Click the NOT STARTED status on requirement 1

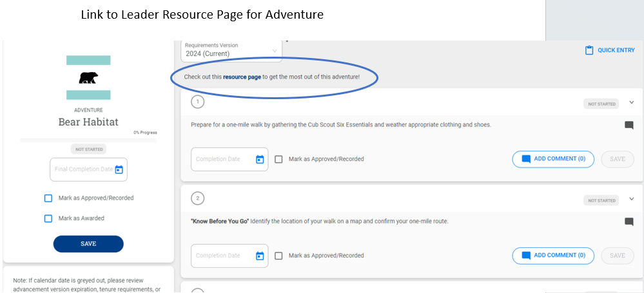coord(601,104)
